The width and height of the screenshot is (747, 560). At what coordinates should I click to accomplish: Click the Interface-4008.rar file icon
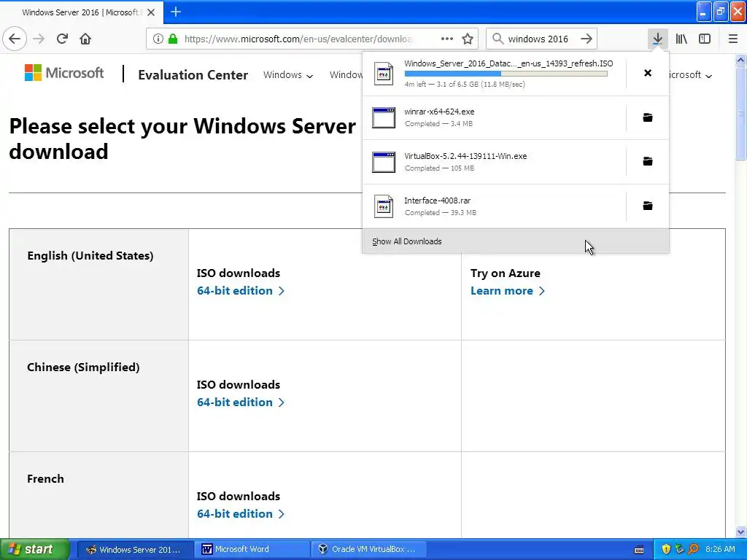pos(384,206)
